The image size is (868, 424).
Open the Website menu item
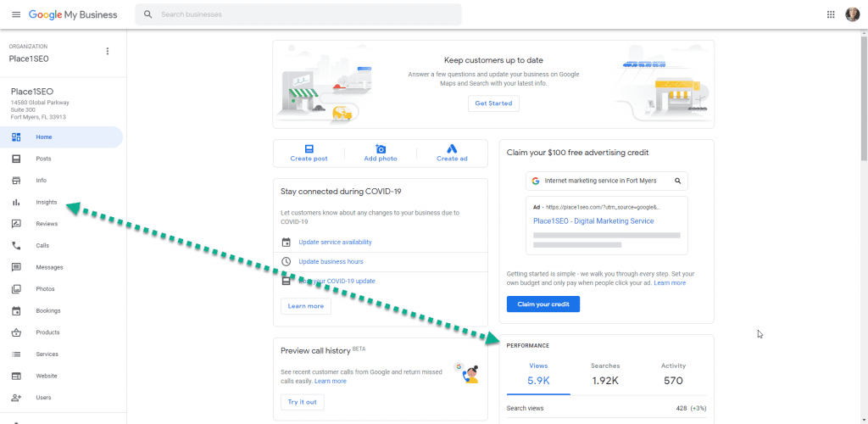[x=61, y=376]
